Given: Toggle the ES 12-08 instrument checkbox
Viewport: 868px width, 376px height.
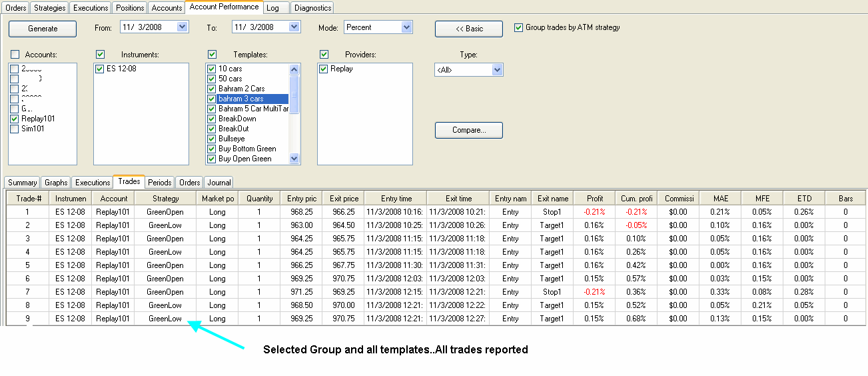Looking at the screenshot, I should (x=100, y=69).
